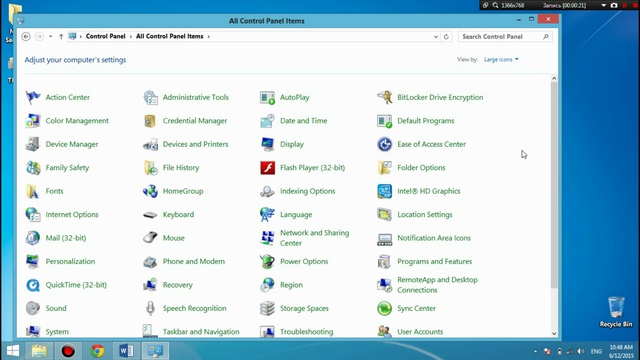This screenshot has height=360, width=640.
Task: Open the Action Center flag icon
Action: (x=33, y=97)
